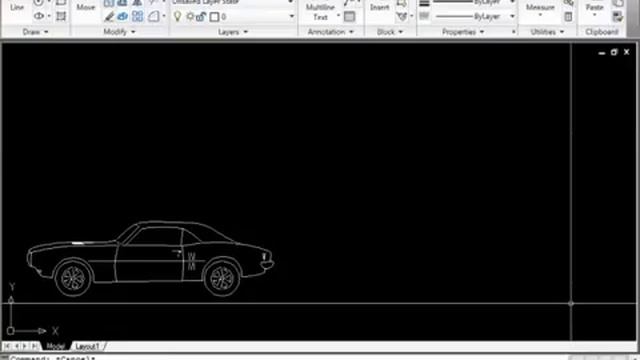
Task: Go to first layout tab arrow
Action: point(7,346)
